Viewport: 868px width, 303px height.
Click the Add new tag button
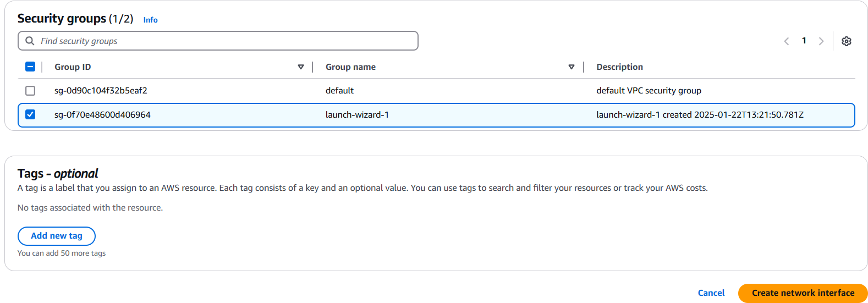pos(57,236)
